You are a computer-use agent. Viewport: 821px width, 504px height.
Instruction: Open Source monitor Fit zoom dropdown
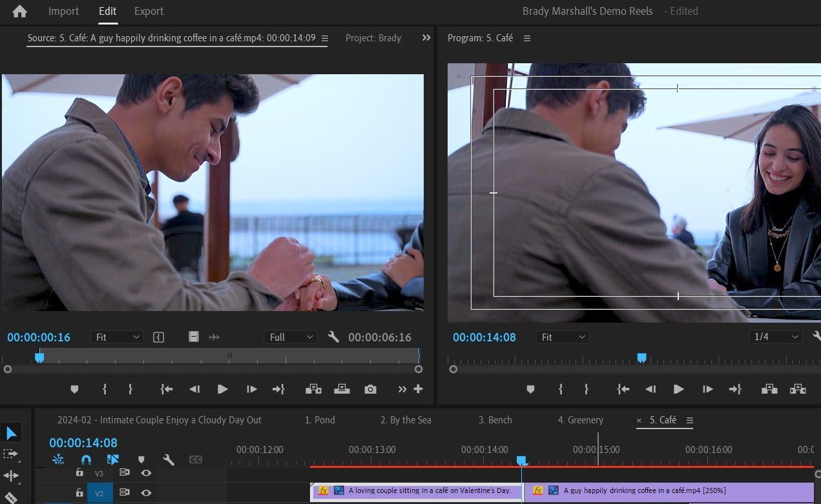click(x=117, y=337)
